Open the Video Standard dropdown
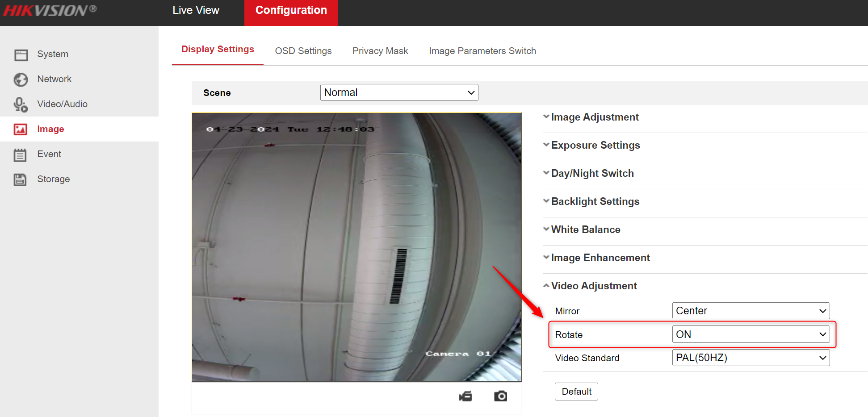Screen dimensions: 868x417 click(x=751, y=358)
